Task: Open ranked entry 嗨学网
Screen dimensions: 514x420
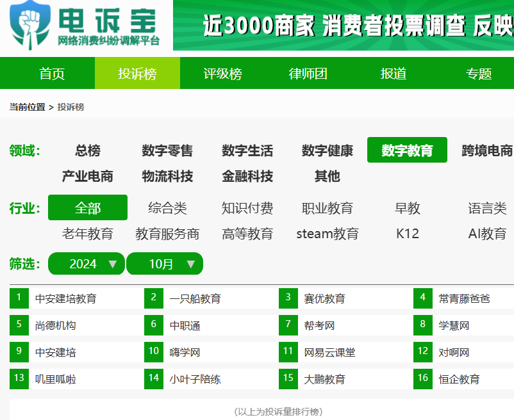Action: [185, 352]
